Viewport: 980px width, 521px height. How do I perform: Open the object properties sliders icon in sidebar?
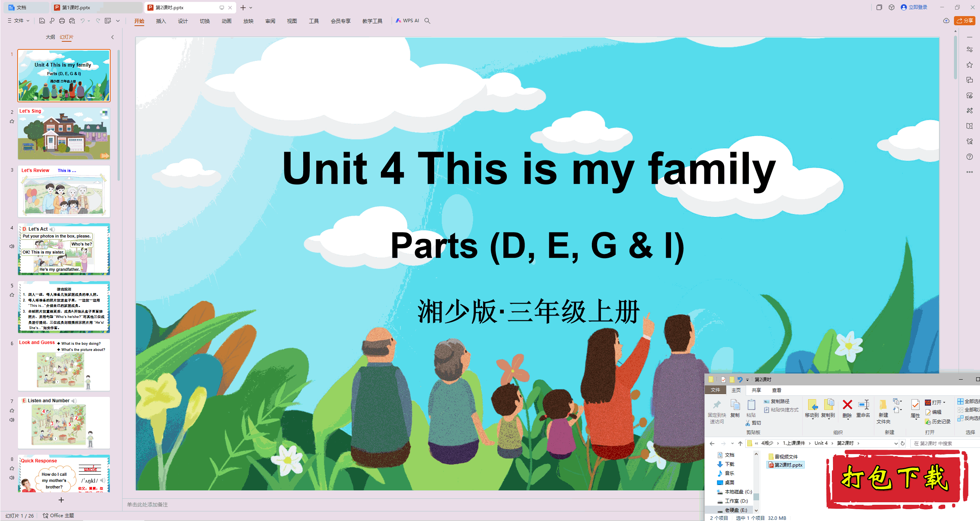[970, 49]
